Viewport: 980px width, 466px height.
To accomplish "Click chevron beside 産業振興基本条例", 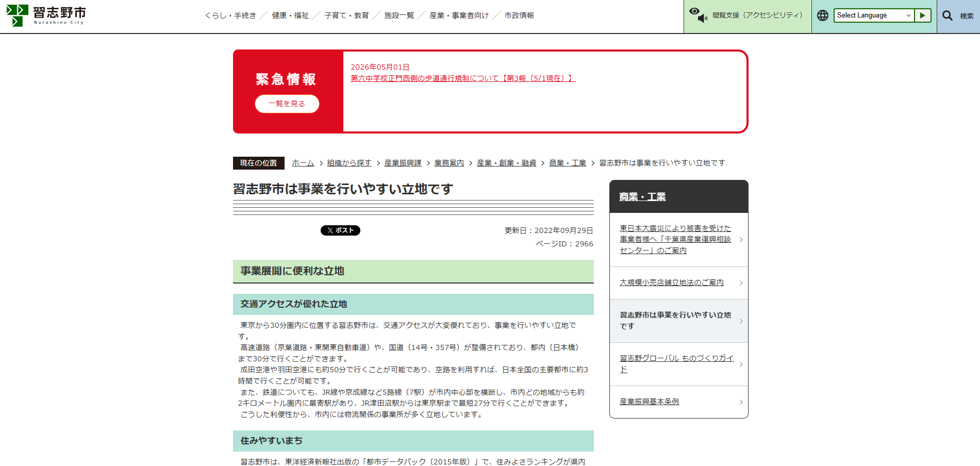I will (x=741, y=402).
